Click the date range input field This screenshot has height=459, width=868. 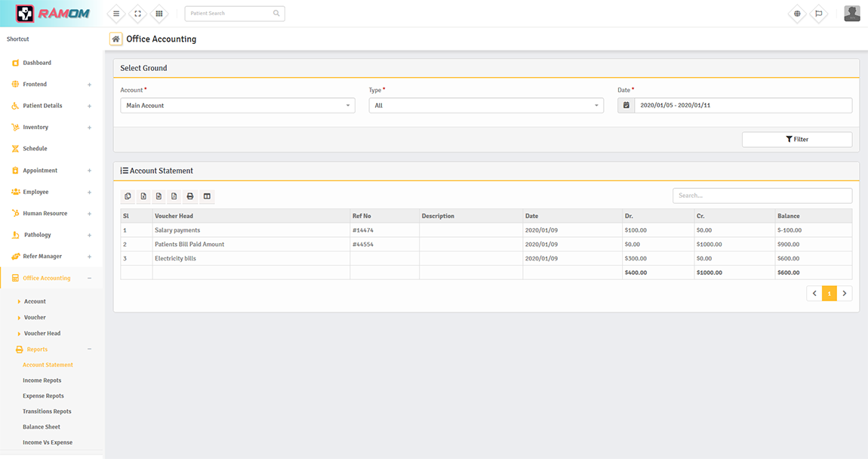coord(742,106)
